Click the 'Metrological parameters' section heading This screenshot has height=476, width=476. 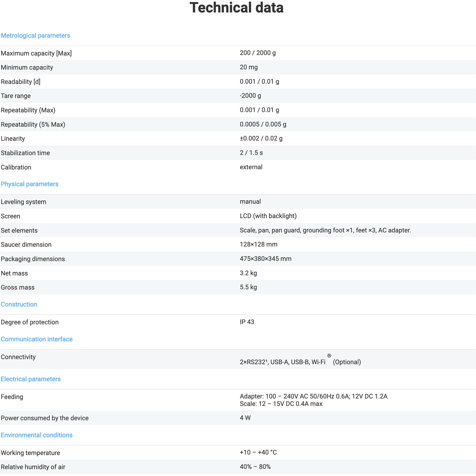click(x=35, y=35)
